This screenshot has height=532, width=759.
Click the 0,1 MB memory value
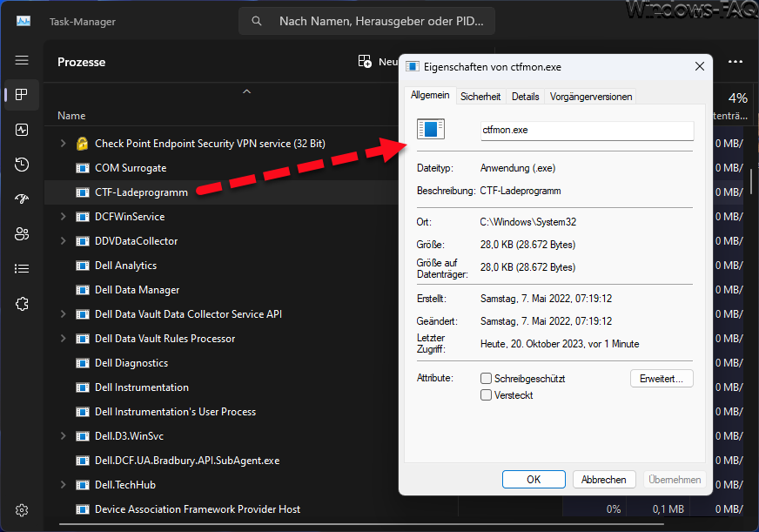(668, 509)
